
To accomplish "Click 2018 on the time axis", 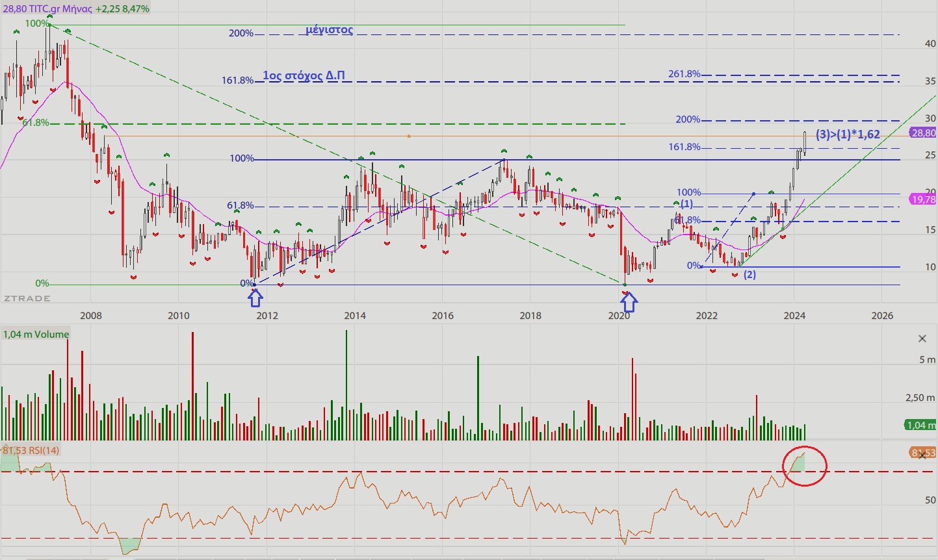I will click(530, 316).
